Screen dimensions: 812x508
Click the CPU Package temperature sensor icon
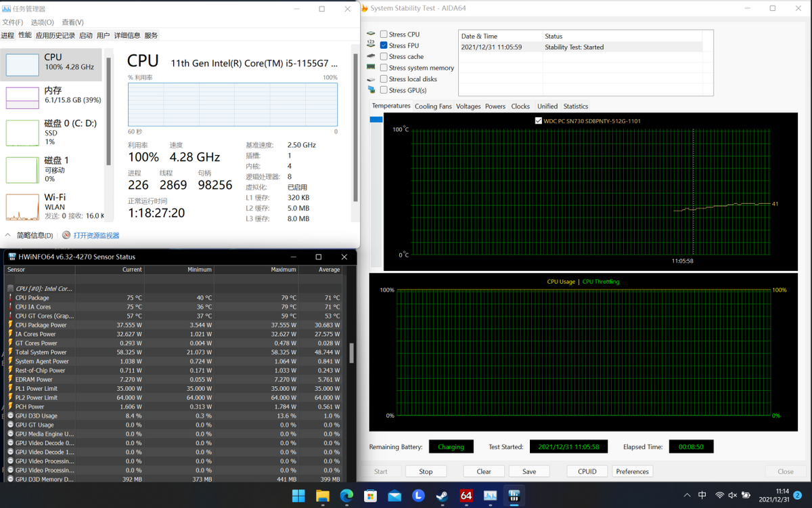[10, 297]
